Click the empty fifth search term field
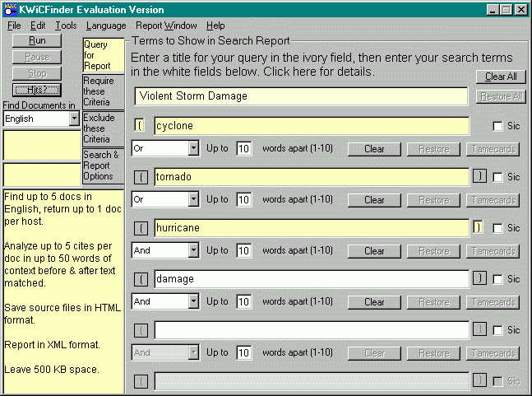 312,330
